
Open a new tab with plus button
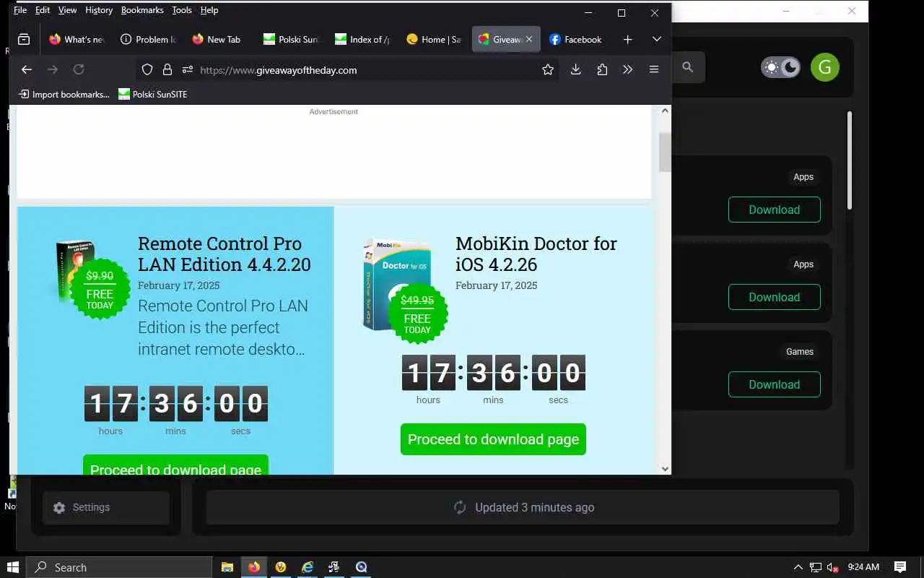coord(627,40)
